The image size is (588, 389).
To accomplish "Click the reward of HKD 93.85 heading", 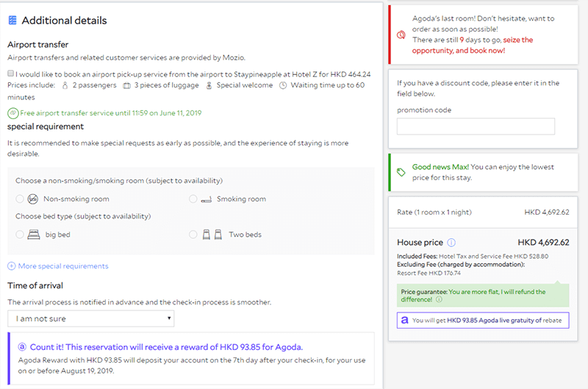I will pos(166,347).
